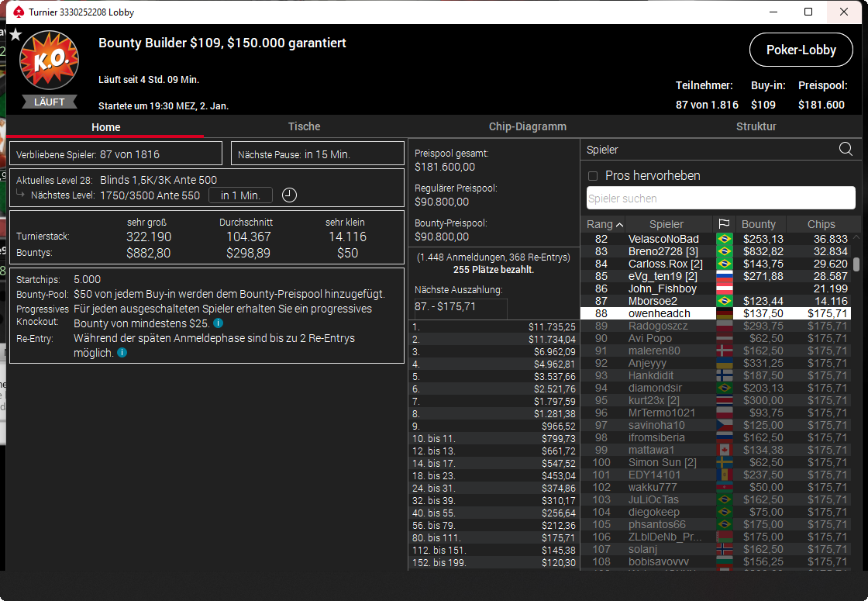
Task: Sort by Chips column header
Action: (x=821, y=224)
